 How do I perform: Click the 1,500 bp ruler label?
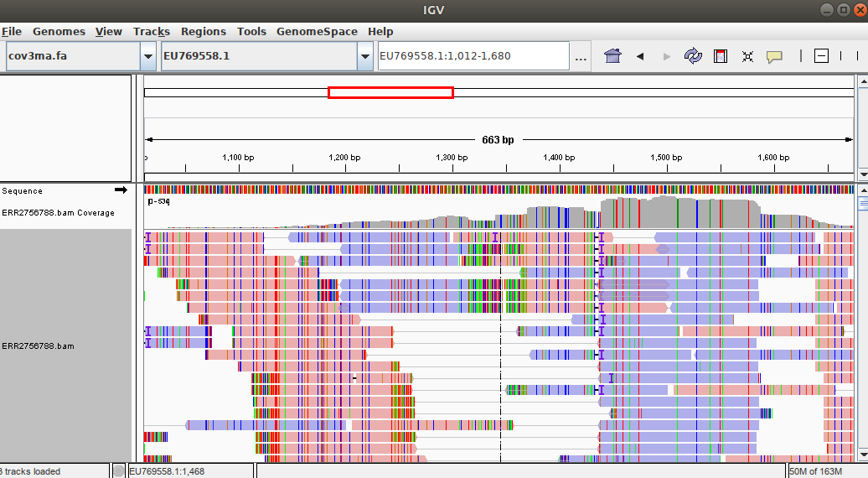coord(666,158)
